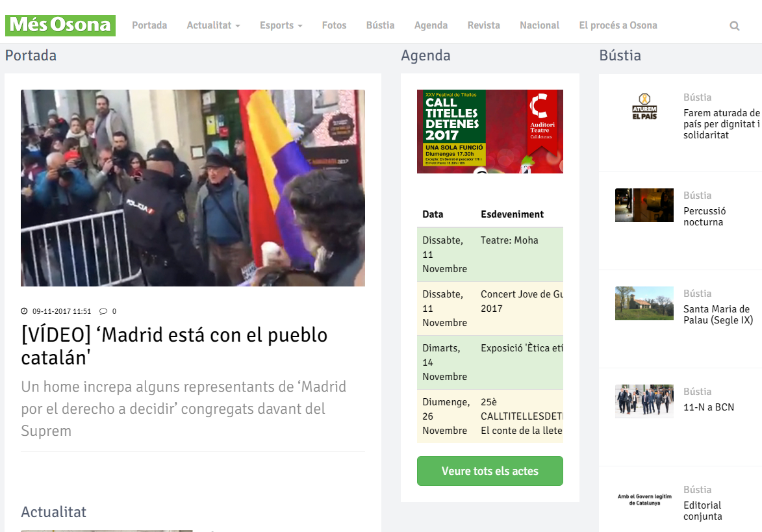Image resolution: width=762 pixels, height=532 pixels.
Task: Open the Agenda menu item
Action: [431, 25]
